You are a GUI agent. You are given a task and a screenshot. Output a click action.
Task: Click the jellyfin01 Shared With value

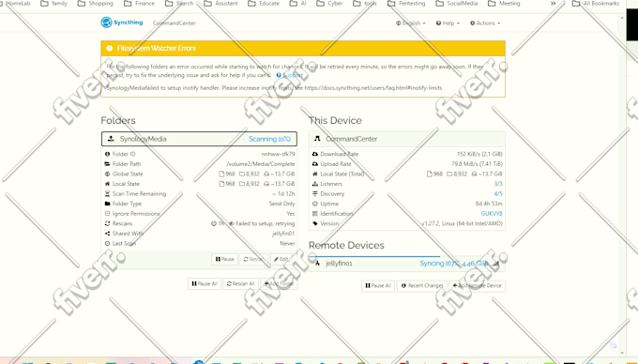tap(283, 234)
